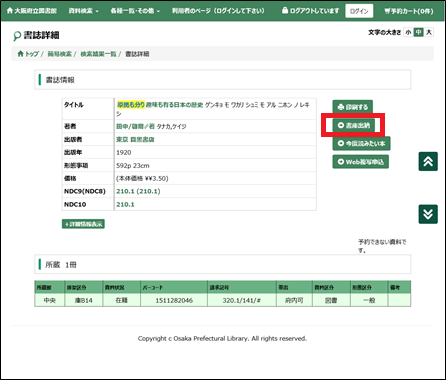Select 府内可 lending cell

pos(294,300)
